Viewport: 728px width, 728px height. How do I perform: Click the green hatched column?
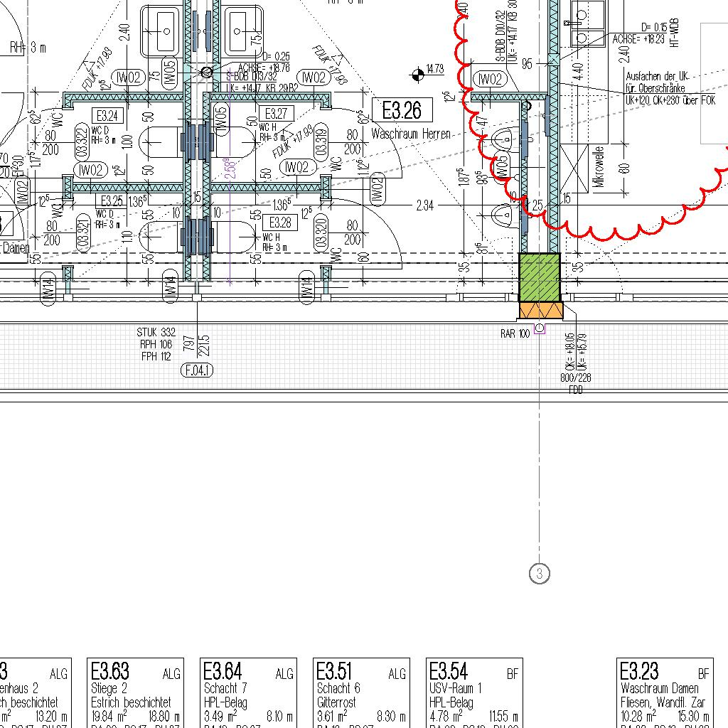point(540,277)
